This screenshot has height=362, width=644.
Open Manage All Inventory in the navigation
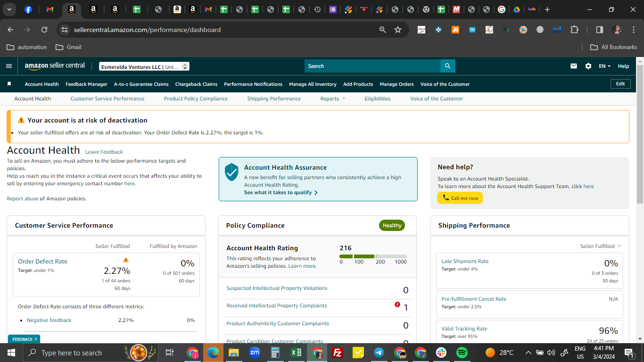point(313,84)
